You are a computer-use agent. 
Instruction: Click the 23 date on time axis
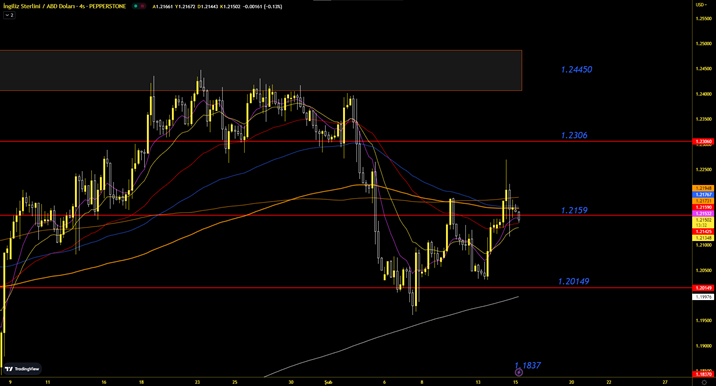197,382
